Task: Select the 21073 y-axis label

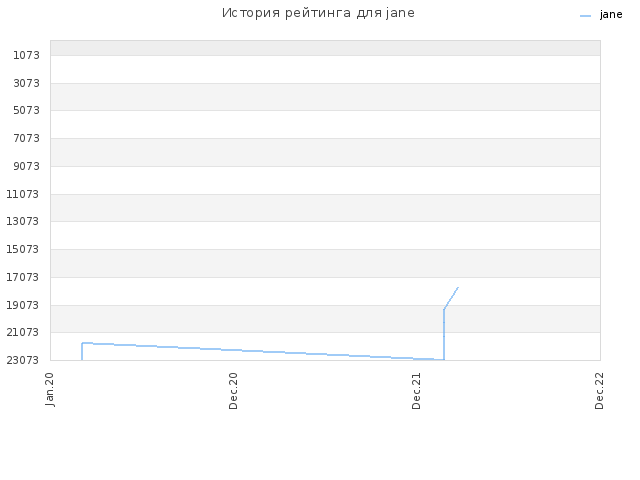Action: [x=23, y=332]
